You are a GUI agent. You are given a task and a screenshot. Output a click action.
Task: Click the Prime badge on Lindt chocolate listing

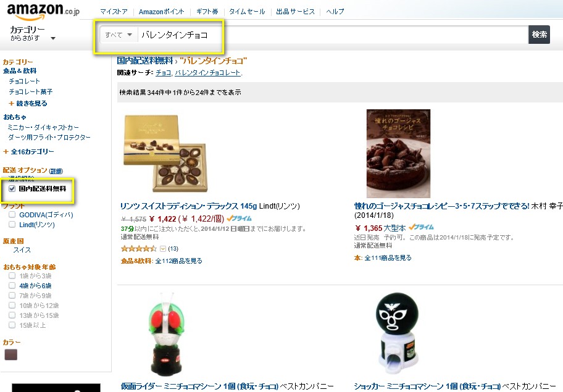coord(239,219)
